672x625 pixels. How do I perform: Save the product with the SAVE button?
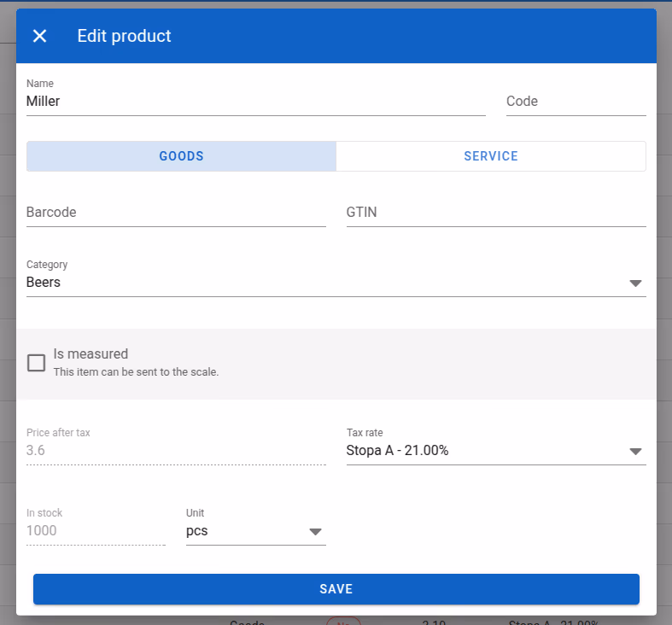click(336, 589)
